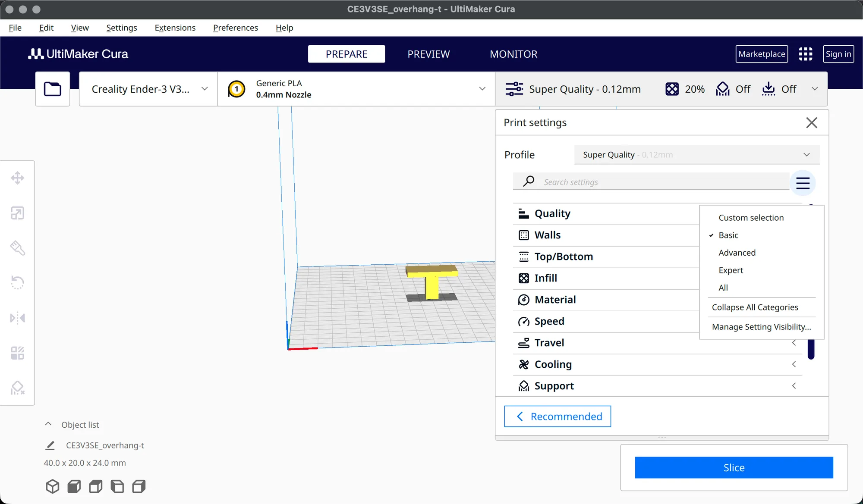Open the Marketplace
Viewport: 863px width, 504px height.
pyautogui.click(x=762, y=54)
